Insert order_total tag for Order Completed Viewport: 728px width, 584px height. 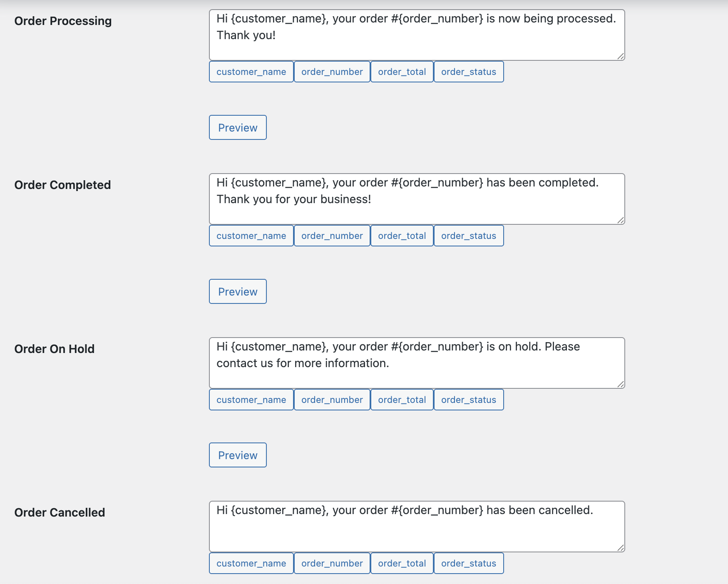tap(402, 236)
